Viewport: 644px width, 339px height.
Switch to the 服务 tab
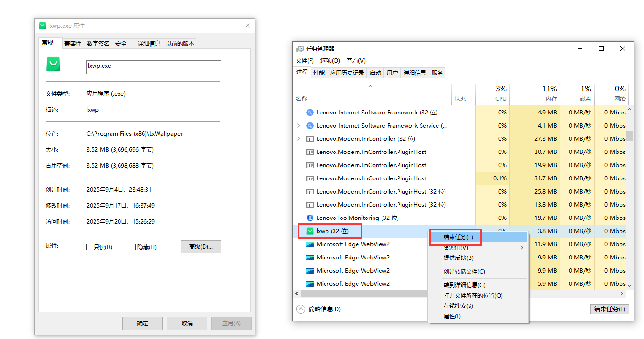click(x=437, y=73)
